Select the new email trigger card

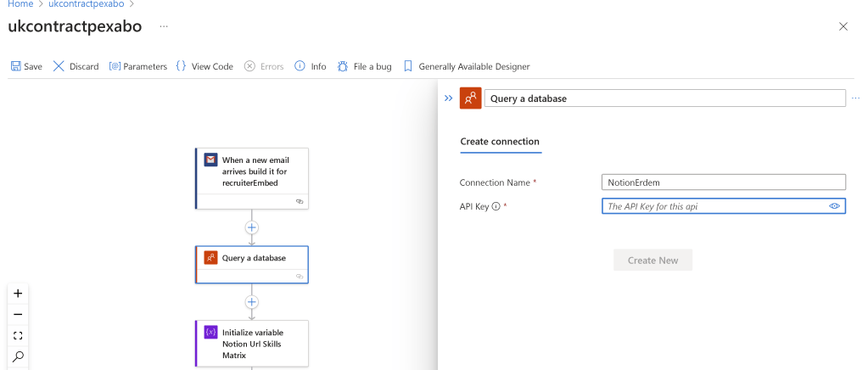click(252, 178)
